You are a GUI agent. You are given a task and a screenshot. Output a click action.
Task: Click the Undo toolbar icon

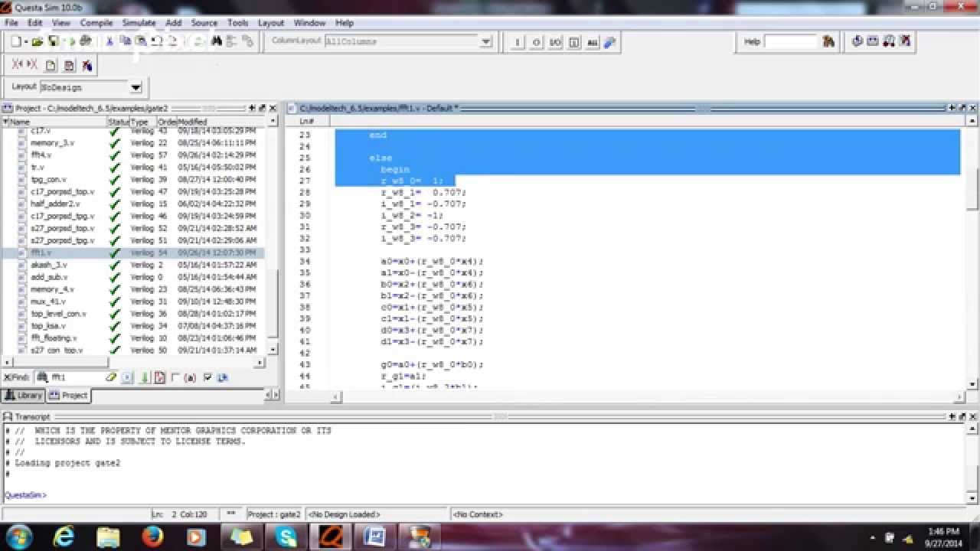(156, 41)
